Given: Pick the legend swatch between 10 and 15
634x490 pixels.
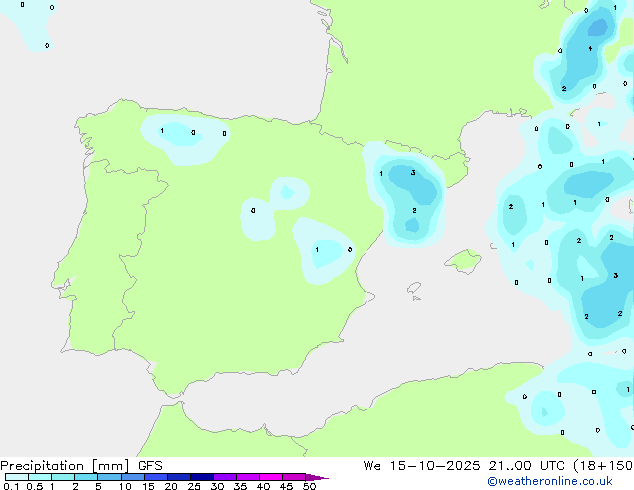Looking at the screenshot, I should click(x=133, y=477).
